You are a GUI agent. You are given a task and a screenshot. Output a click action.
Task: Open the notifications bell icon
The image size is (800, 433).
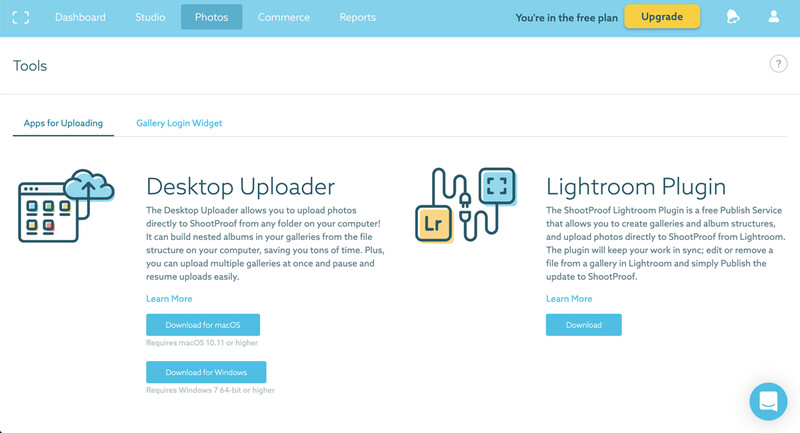click(733, 17)
